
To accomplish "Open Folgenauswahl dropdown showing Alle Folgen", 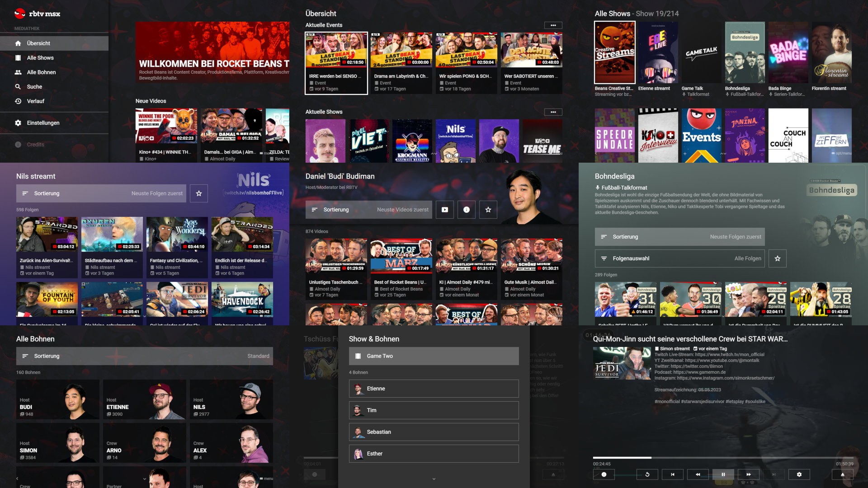I will pyautogui.click(x=680, y=258).
